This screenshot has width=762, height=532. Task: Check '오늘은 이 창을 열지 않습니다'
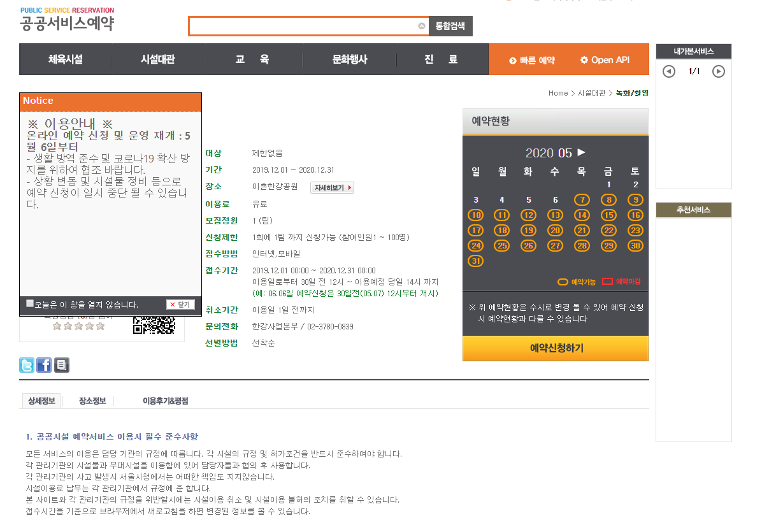30,304
